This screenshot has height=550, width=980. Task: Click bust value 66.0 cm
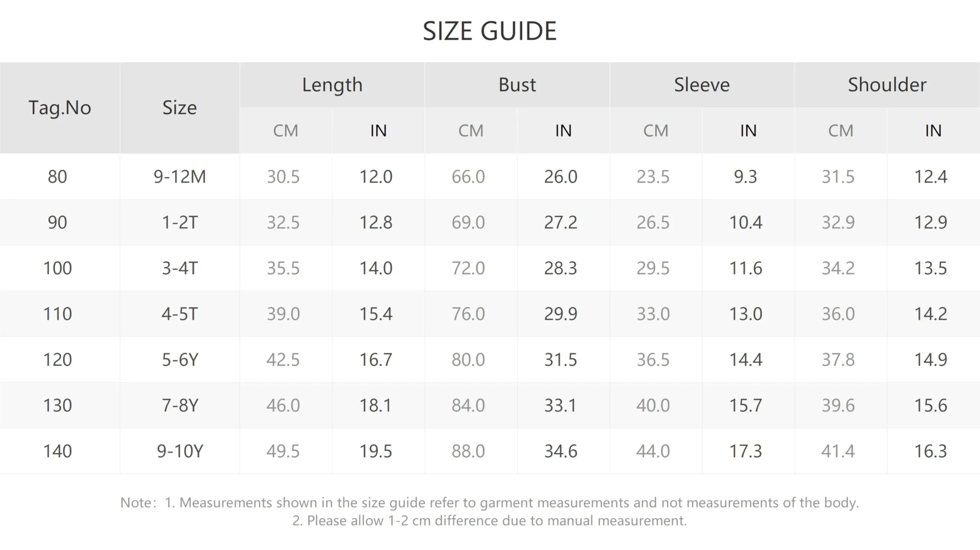[x=468, y=176]
